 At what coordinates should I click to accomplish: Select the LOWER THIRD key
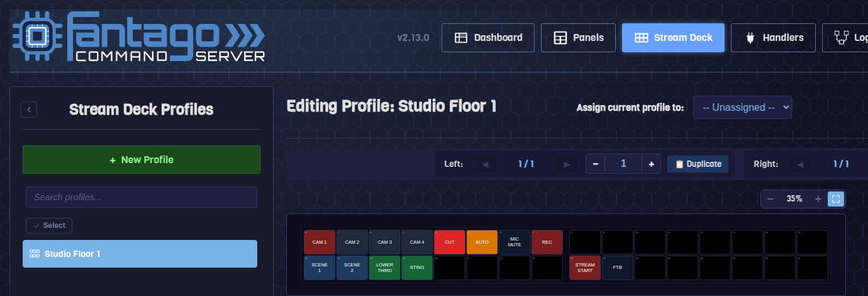[384, 268]
